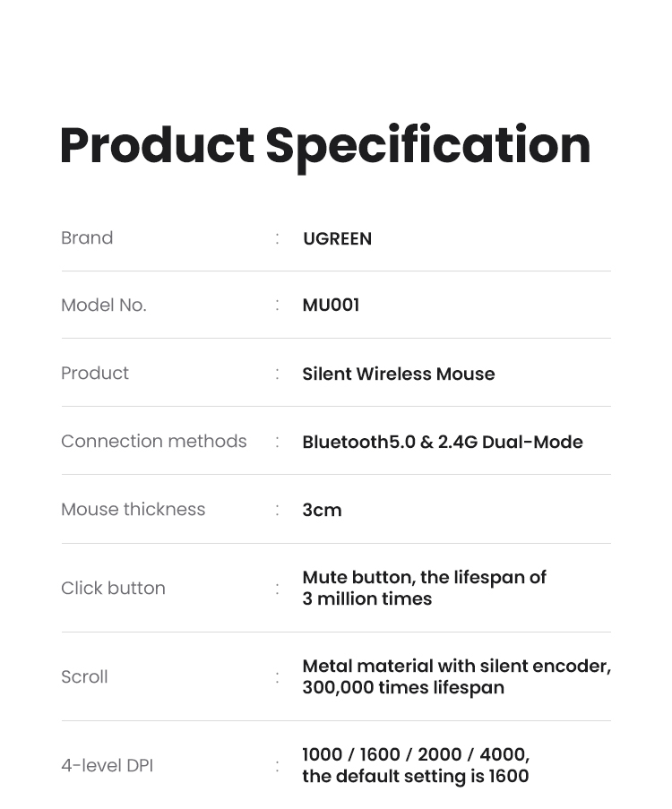Click the Click button label
This screenshot has width=672, height=809.
[113, 589]
